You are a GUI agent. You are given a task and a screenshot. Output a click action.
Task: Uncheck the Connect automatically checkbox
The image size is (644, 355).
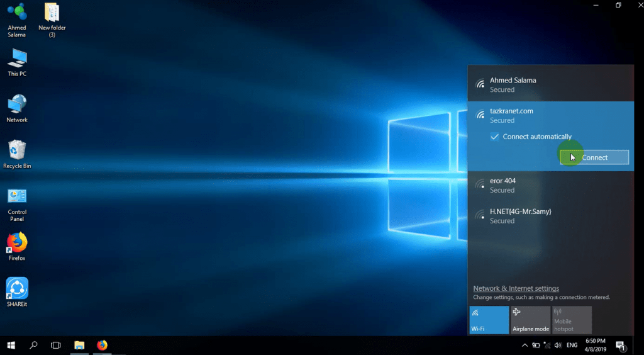tap(495, 137)
